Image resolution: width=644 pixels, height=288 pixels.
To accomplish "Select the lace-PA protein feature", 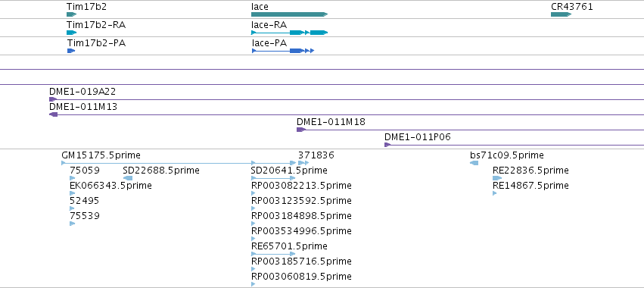I will click(x=283, y=51).
